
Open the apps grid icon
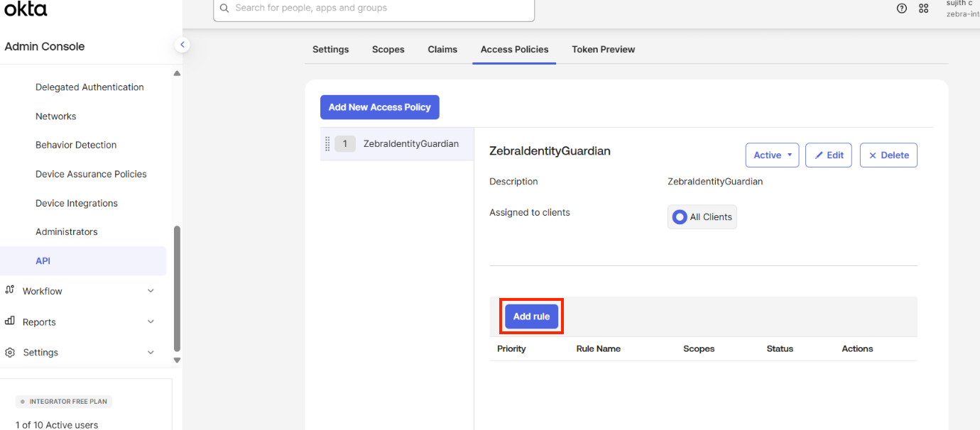924,9
